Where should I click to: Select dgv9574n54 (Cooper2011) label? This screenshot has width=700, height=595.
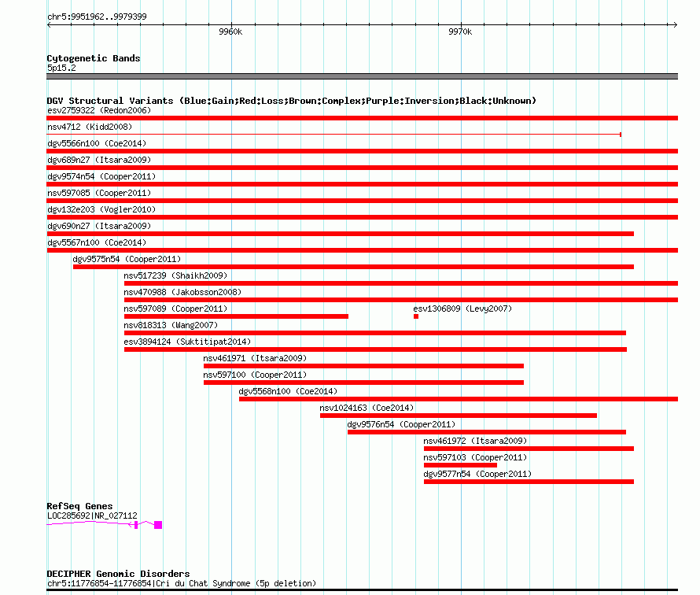click(x=101, y=176)
